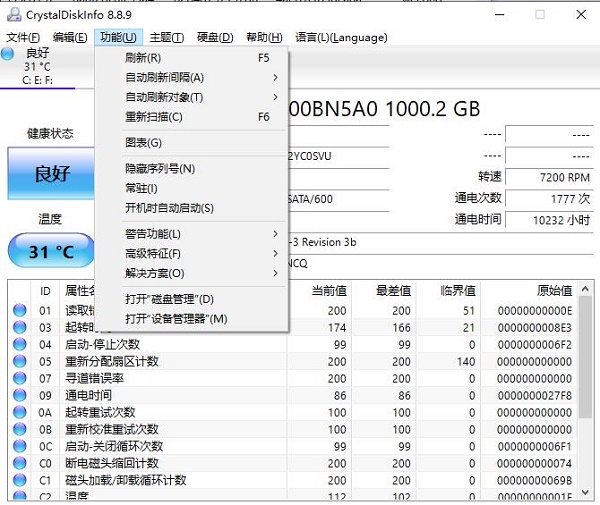Screen dimensions: 600x505
Task: Select threshold value 140 cell
Action: coord(466,362)
